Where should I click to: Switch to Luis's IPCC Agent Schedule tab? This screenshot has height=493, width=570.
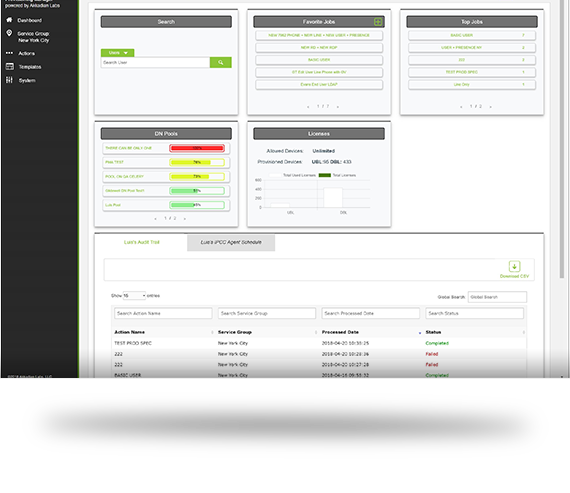pos(231,242)
